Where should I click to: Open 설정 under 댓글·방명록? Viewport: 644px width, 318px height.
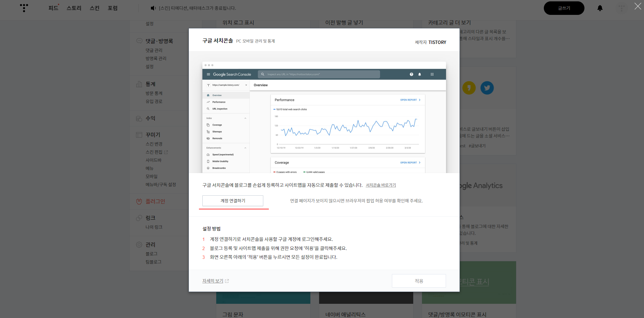tap(150, 67)
